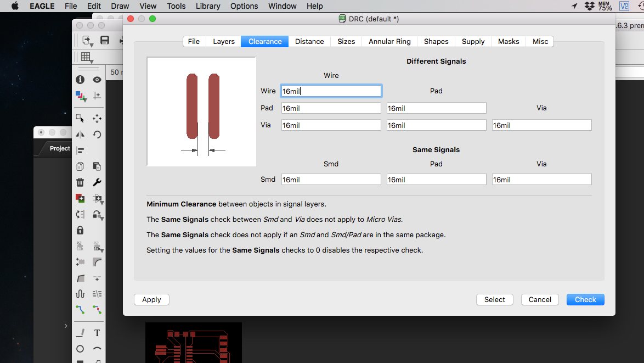Switch to the Layers tab

tap(224, 42)
